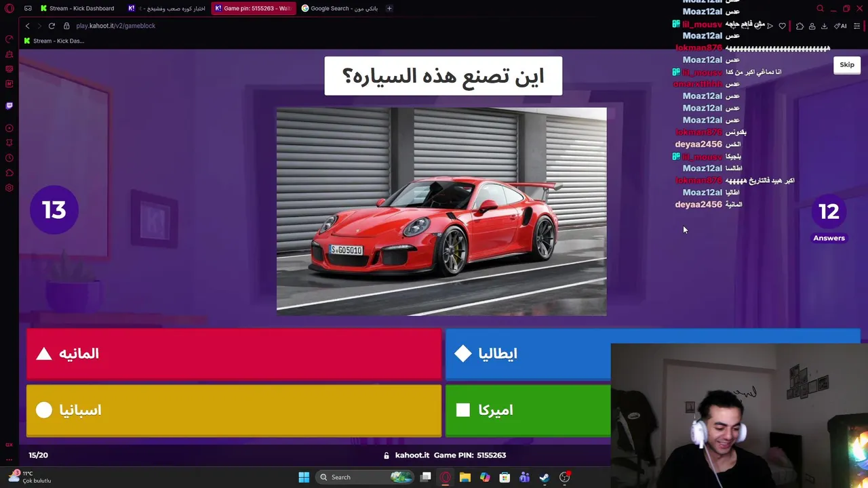Open the downloads icon

824,26
